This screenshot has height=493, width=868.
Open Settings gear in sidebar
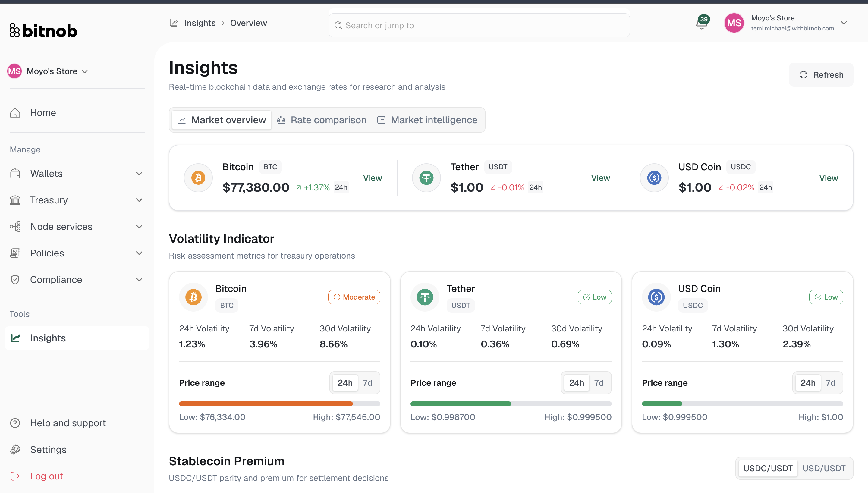[15, 449]
